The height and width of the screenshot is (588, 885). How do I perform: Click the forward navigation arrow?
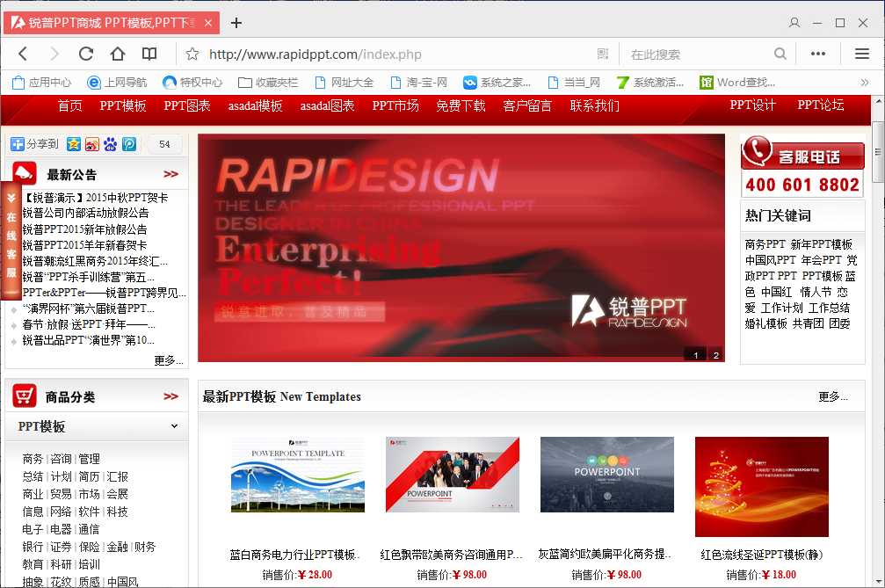click(54, 54)
